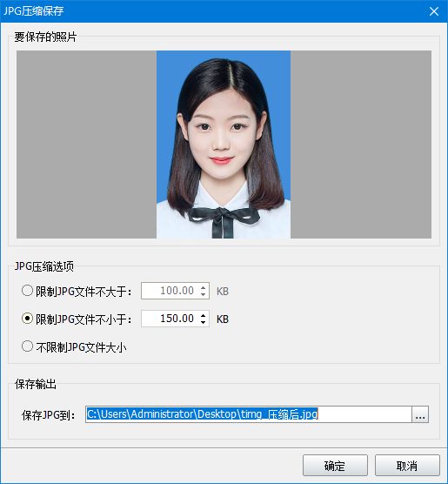Close the JPG压缩保存 dialog
The width and height of the screenshot is (448, 484).
[x=434, y=11]
